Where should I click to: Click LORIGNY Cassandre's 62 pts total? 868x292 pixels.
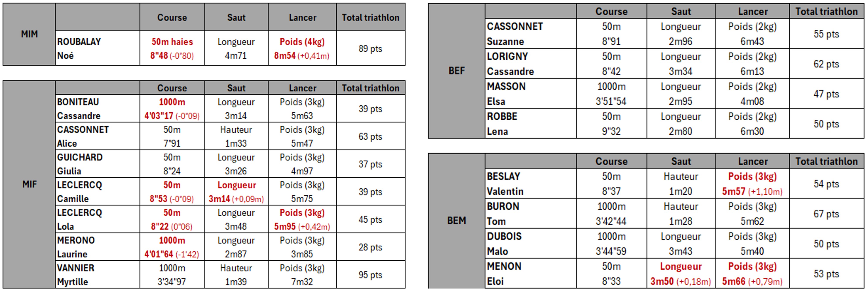[x=826, y=64]
